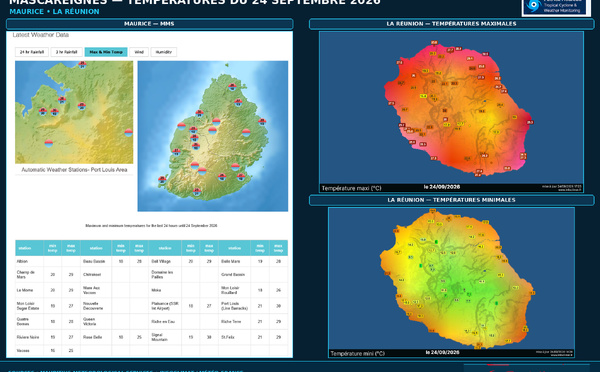Select the Plaisance (SSR Int Airport) station cell
Image resolution: width=600 pixels, height=372 pixels.
coord(165,306)
